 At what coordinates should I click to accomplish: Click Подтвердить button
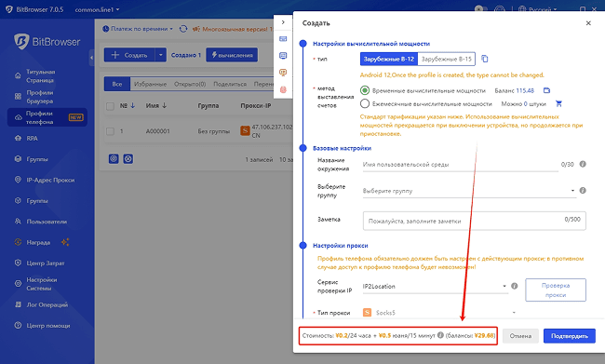[570, 336]
